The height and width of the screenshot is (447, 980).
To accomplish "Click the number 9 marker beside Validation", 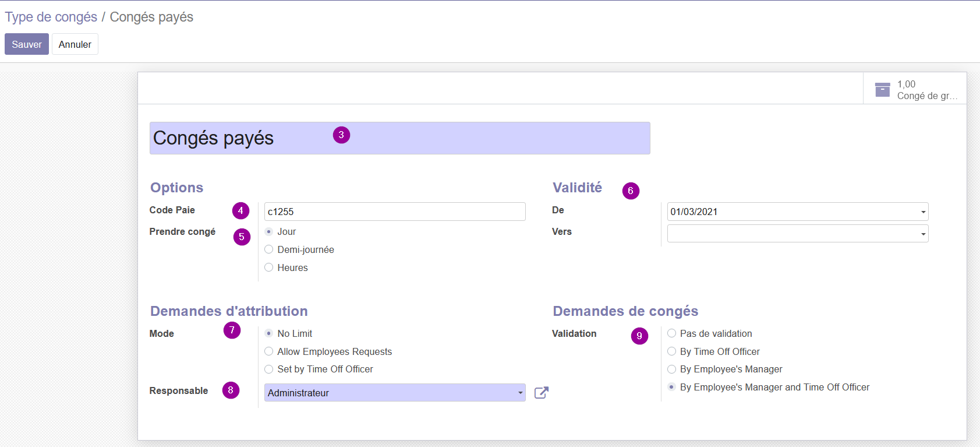I will pyautogui.click(x=639, y=336).
